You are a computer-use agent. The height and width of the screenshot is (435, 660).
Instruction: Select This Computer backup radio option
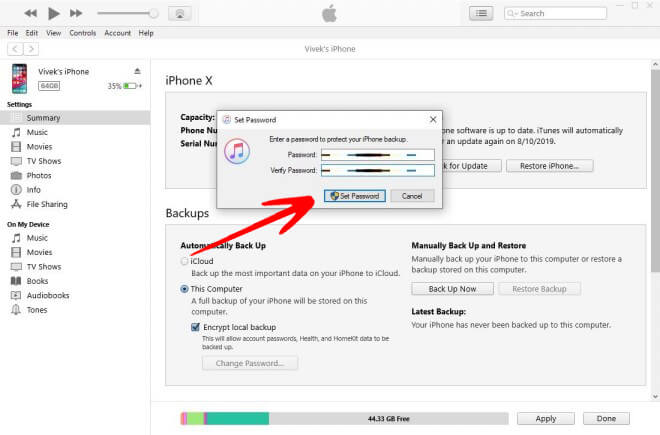point(184,289)
